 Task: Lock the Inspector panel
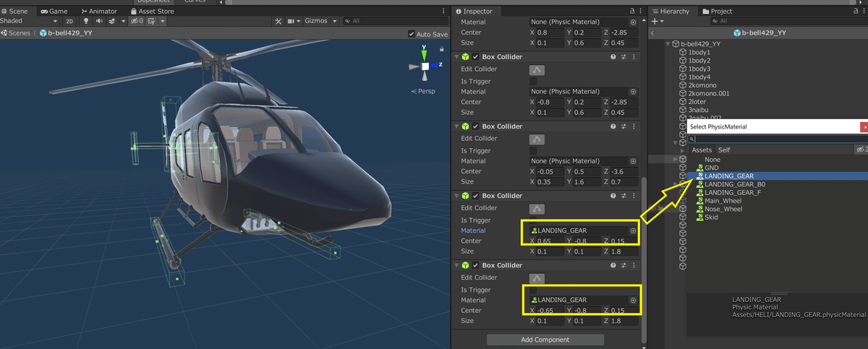click(x=632, y=12)
